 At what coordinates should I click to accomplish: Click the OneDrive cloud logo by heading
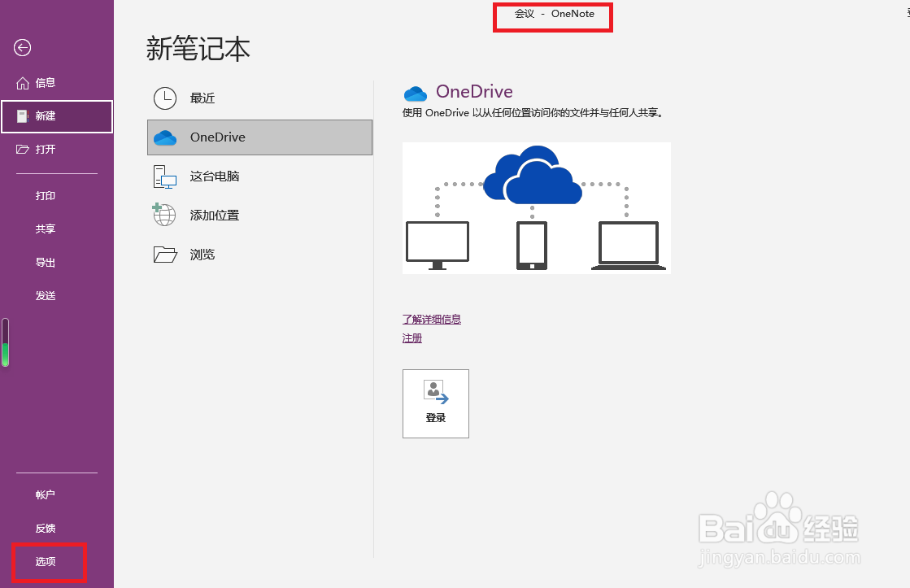pos(416,93)
